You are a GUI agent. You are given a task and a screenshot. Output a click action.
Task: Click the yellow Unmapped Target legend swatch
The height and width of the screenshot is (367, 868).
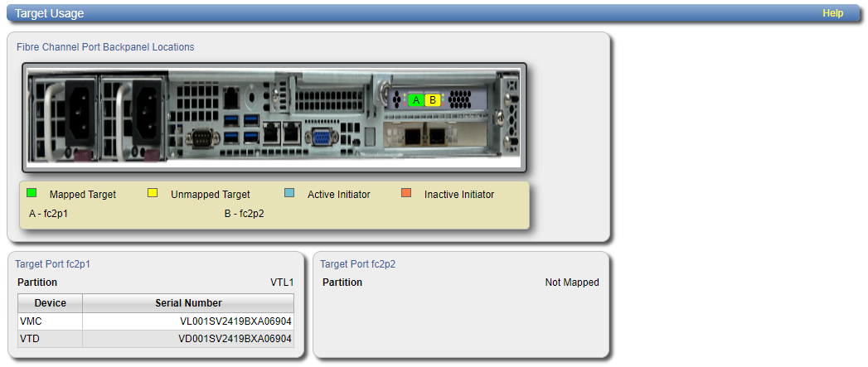click(x=153, y=194)
